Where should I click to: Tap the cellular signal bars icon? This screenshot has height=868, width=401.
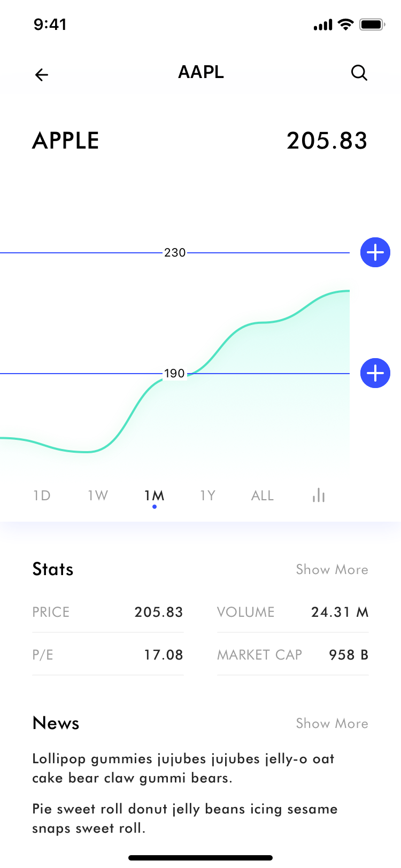click(323, 25)
